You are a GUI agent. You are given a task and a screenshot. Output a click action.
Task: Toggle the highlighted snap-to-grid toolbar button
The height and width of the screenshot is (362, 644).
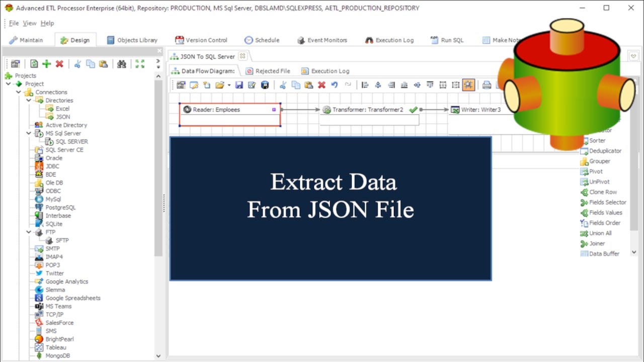[468, 85]
